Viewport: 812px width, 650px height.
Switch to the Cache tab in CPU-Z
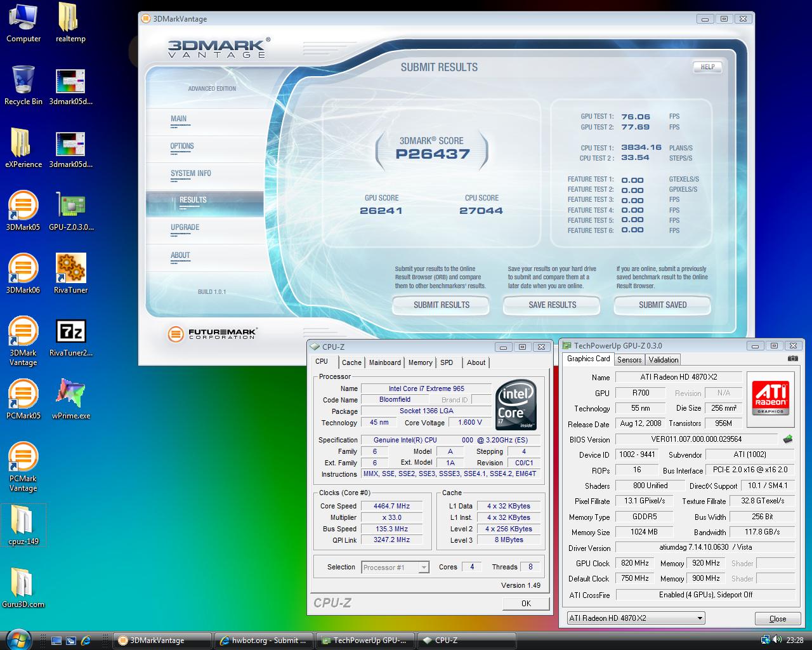[351, 362]
